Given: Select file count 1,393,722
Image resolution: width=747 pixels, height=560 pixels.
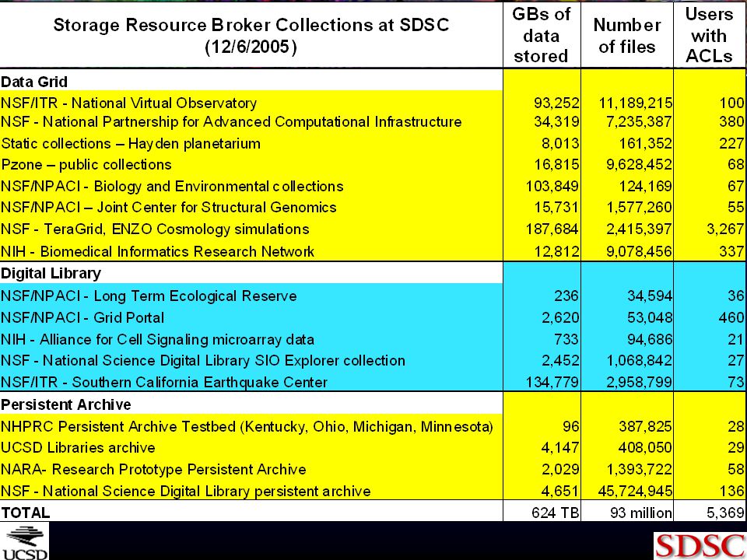Looking at the screenshot, I should tap(639, 470).
